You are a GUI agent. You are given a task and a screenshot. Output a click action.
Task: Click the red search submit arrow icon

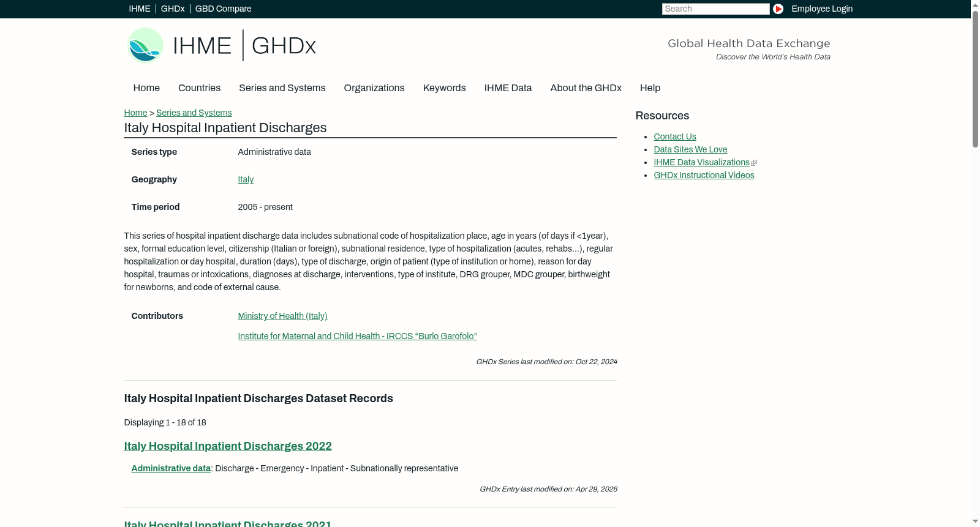(778, 9)
